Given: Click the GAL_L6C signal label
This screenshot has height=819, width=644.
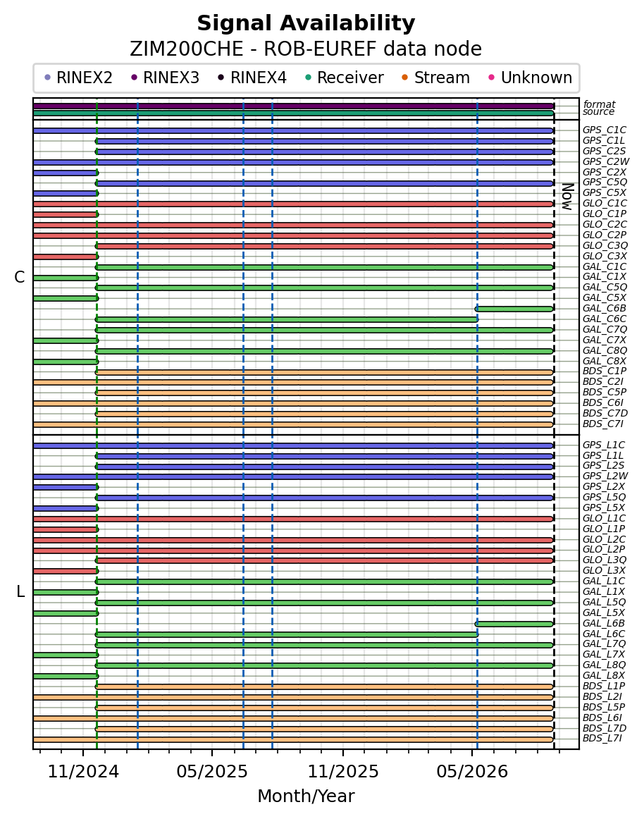Looking at the screenshot, I should click(604, 634).
